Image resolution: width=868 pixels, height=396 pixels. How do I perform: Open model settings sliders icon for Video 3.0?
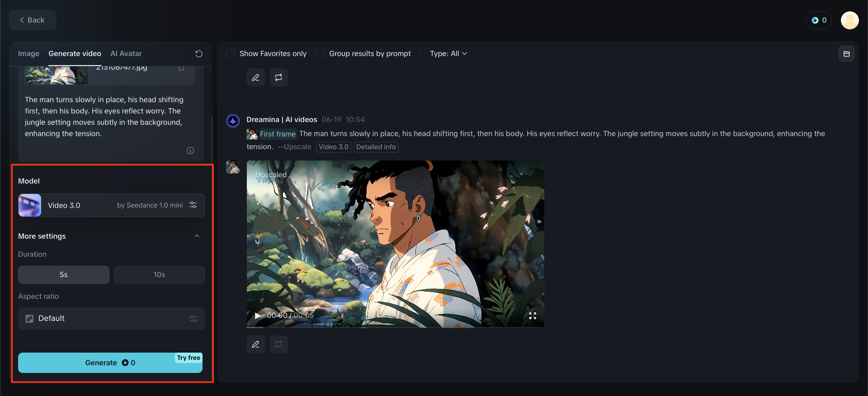click(193, 205)
